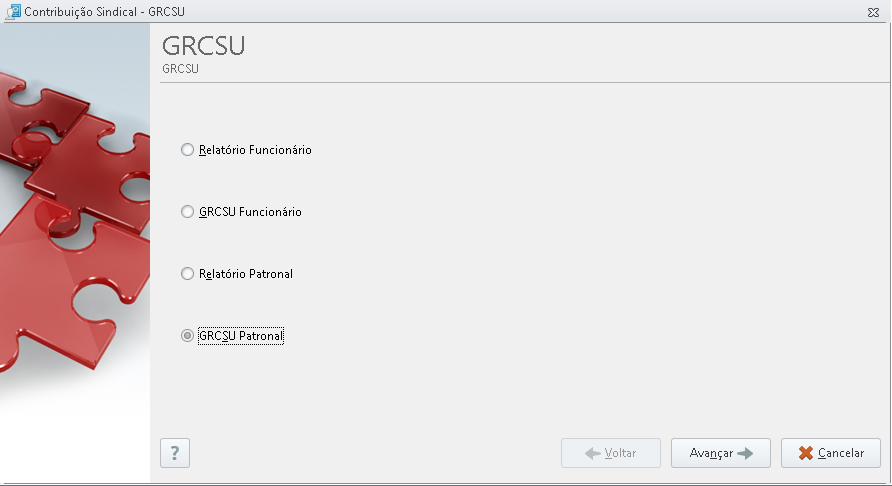
Task: Click the large GRCSU page heading
Action: click(x=204, y=46)
